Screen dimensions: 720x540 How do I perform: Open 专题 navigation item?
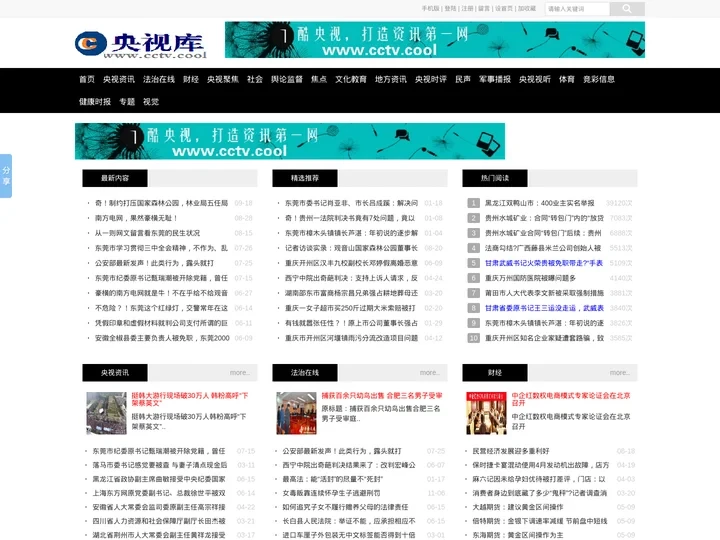127,101
